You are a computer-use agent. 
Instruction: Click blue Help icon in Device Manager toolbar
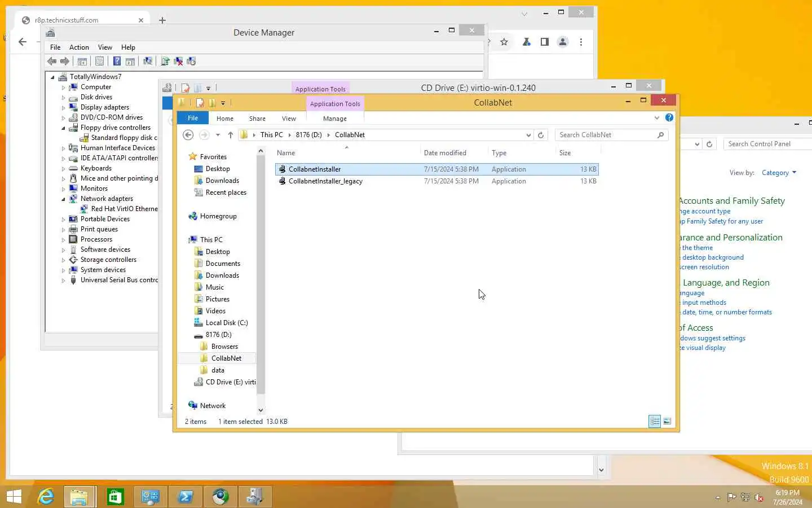[117, 61]
